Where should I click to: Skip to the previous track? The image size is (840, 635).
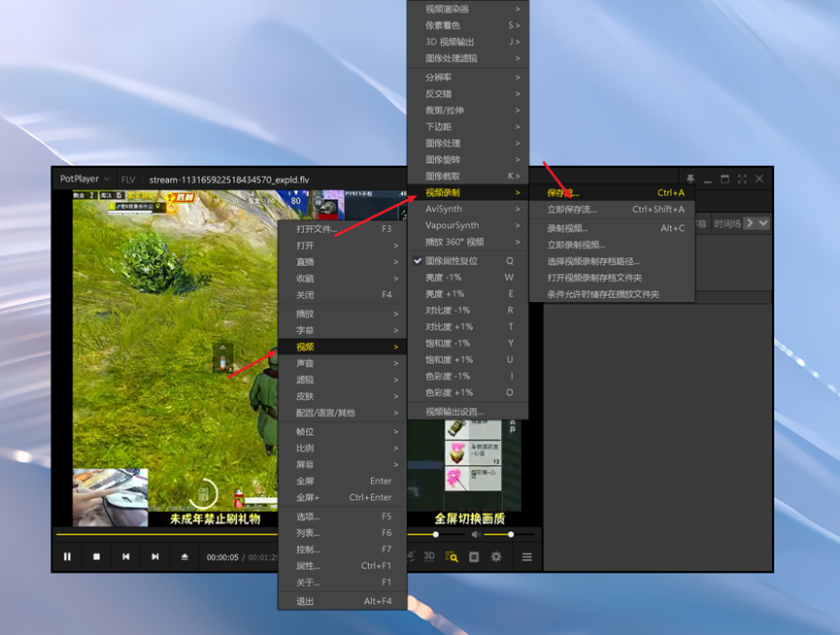(125, 556)
